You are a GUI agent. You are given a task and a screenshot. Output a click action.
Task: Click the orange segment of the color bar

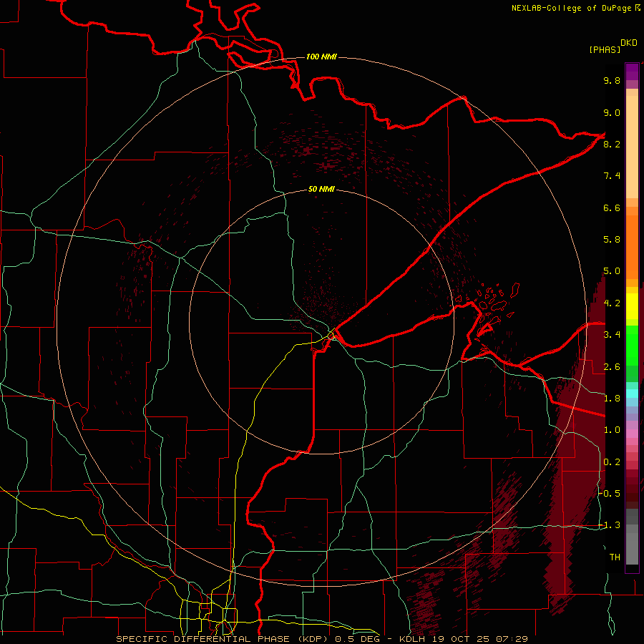point(632,246)
